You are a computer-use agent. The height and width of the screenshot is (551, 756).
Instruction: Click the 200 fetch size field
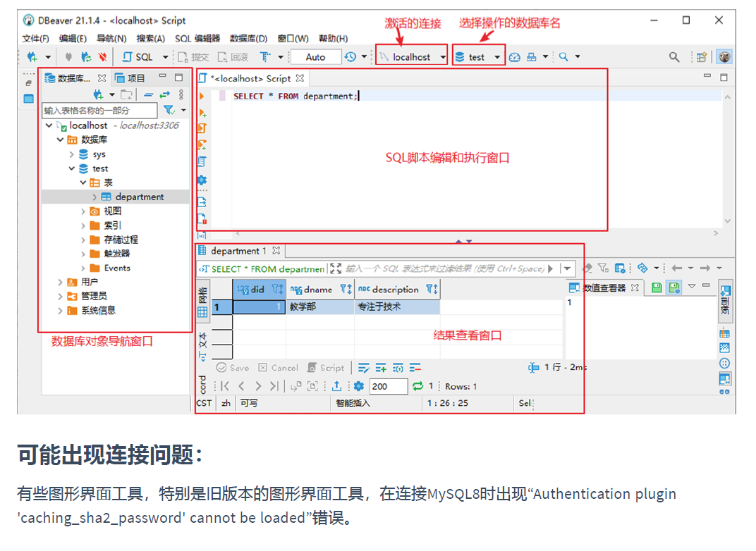389,386
